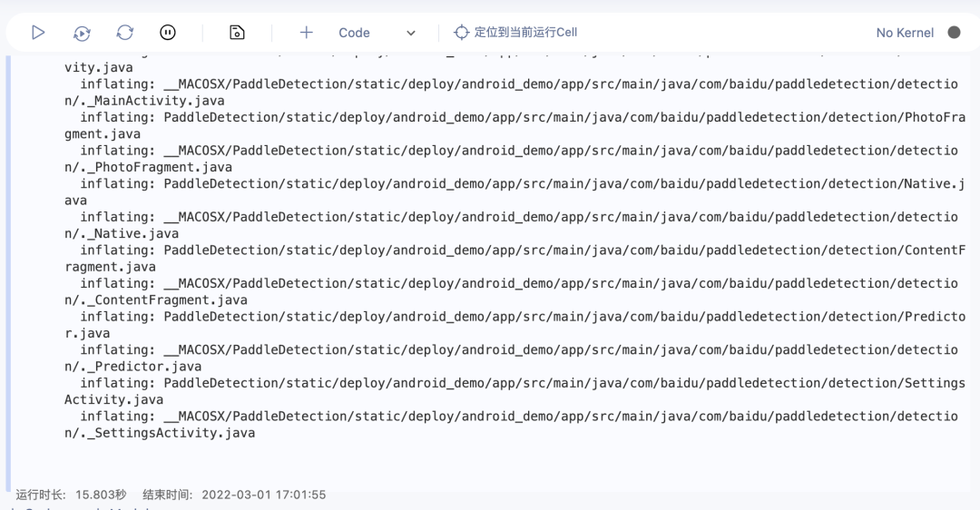
Task: Click the output line ending in MainActivity.java
Action: coord(144,101)
